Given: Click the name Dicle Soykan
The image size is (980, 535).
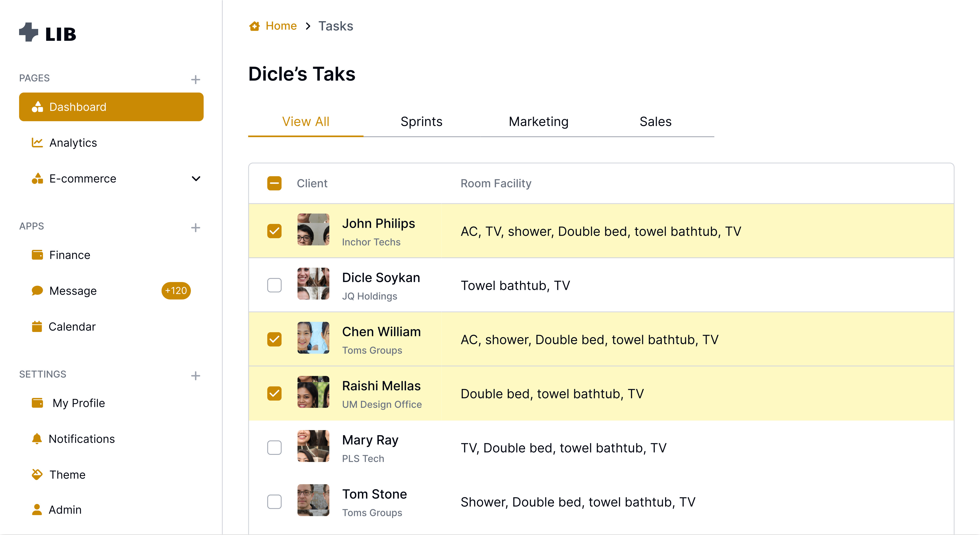Looking at the screenshot, I should click(381, 277).
